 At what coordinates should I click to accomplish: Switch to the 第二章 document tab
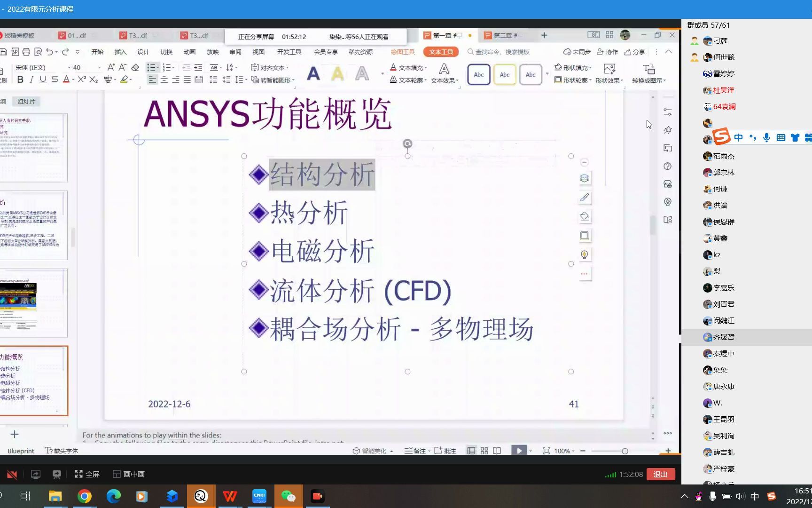coord(505,35)
